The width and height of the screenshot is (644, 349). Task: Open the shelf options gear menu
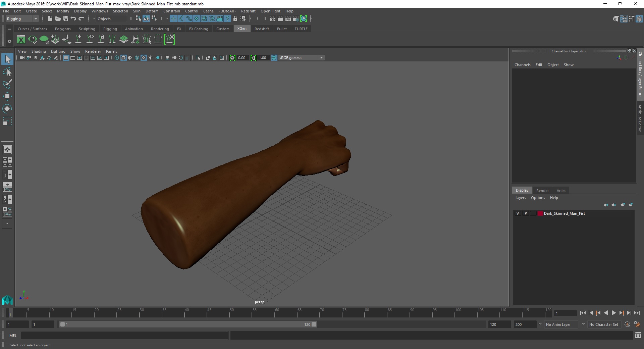(x=9, y=41)
